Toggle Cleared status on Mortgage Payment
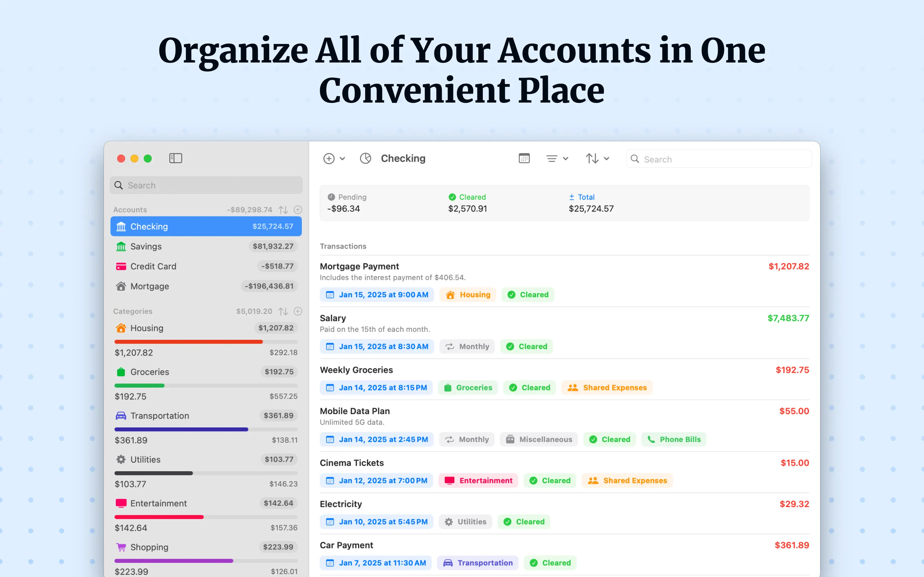Screen dimensions: 924x577 click(528, 295)
